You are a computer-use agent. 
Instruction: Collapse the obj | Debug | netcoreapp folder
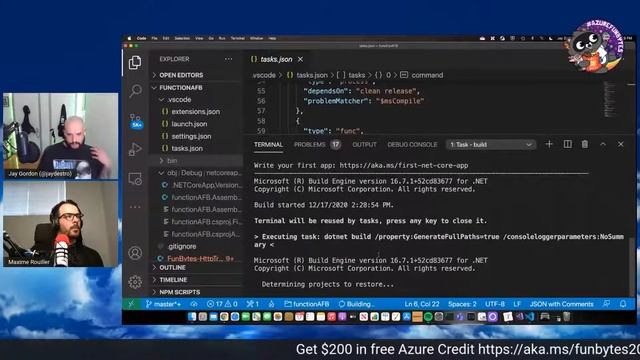pyautogui.click(x=203, y=173)
